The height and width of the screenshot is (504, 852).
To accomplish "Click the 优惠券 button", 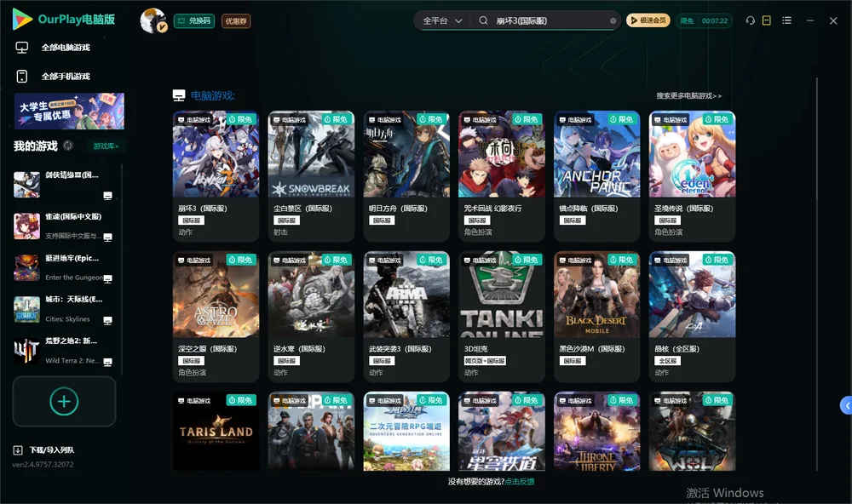I will point(236,21).
